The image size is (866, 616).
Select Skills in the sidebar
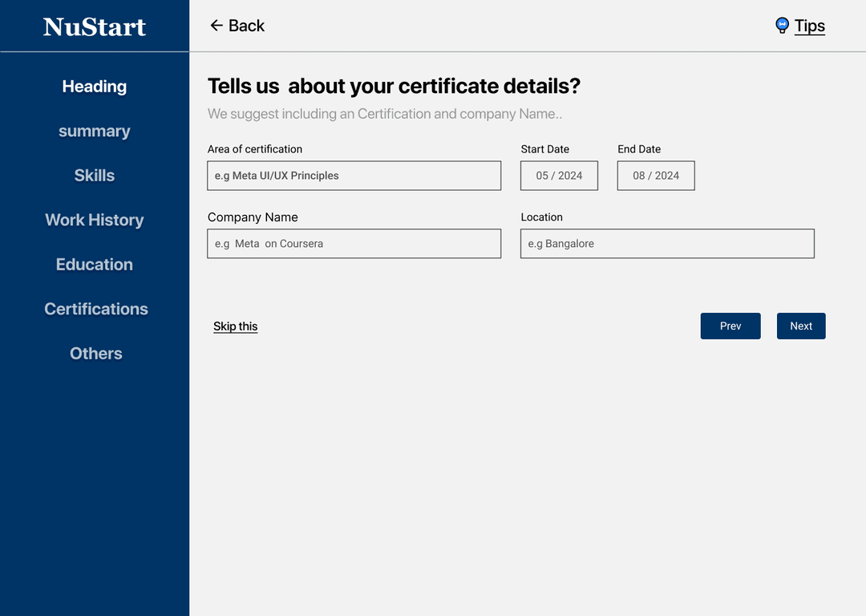(x=95, y=175)
